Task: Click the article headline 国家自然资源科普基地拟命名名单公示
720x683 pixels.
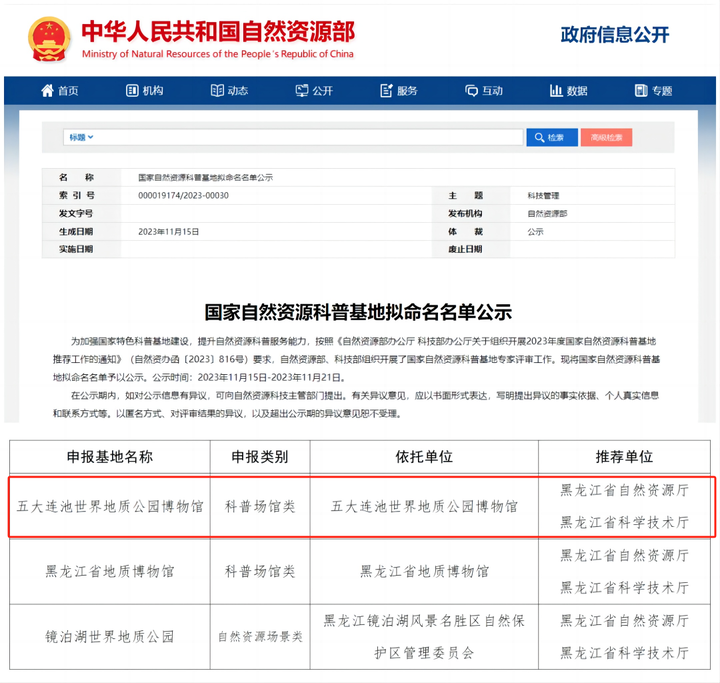Action: coord(358,312)
